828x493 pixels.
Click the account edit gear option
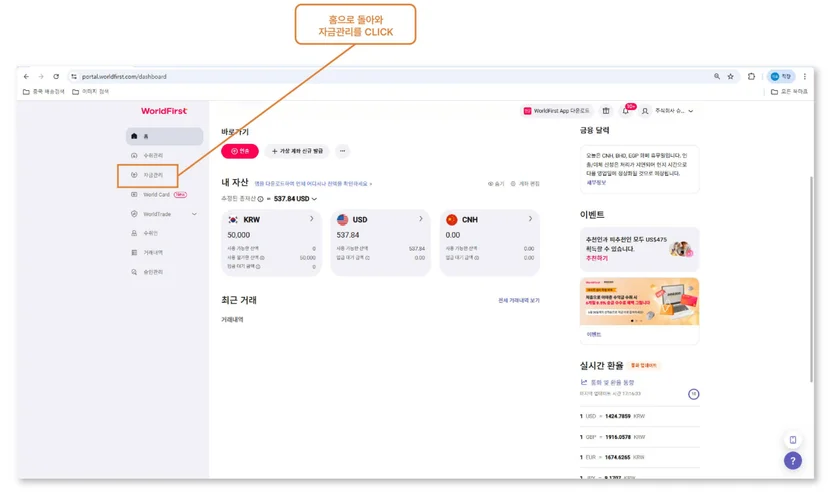point(525,184)
